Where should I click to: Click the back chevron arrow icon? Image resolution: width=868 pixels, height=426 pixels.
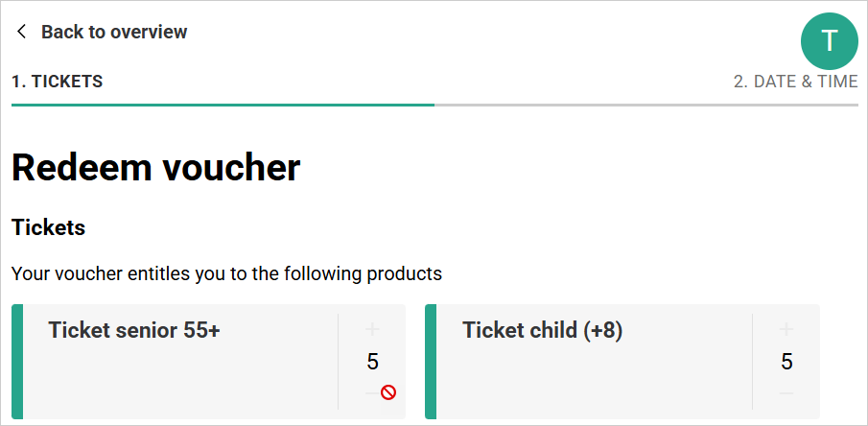tap(21, 32)
